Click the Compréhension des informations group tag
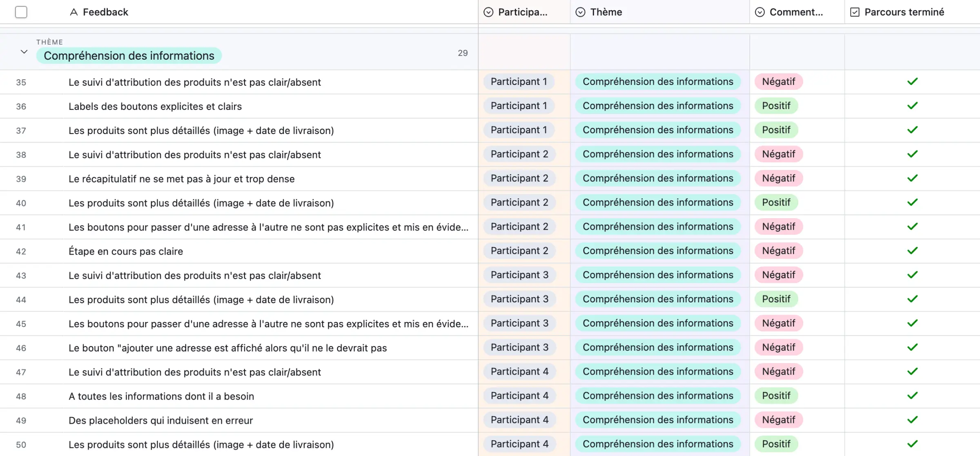This screenshot has width=980, height=456. click(129, 56)
